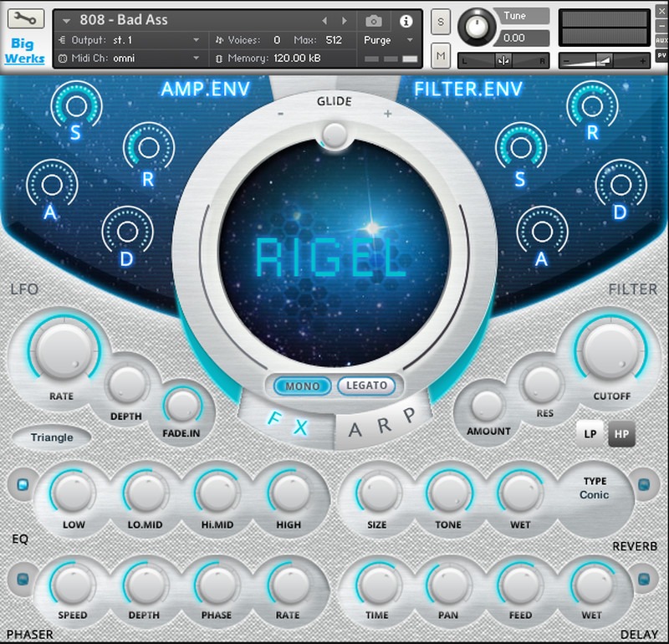Enable MONO mode
The height and width of the screenshot is (644, 669).
tap(301, 386)
